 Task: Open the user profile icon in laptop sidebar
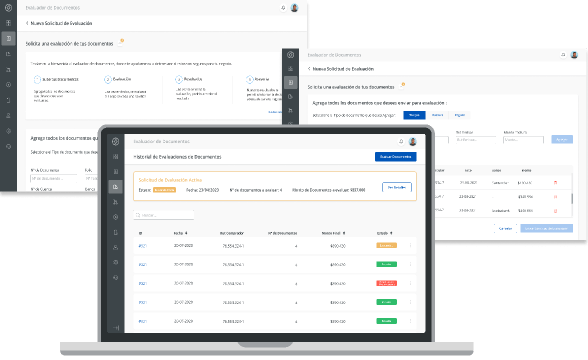(x=116, y=248)
